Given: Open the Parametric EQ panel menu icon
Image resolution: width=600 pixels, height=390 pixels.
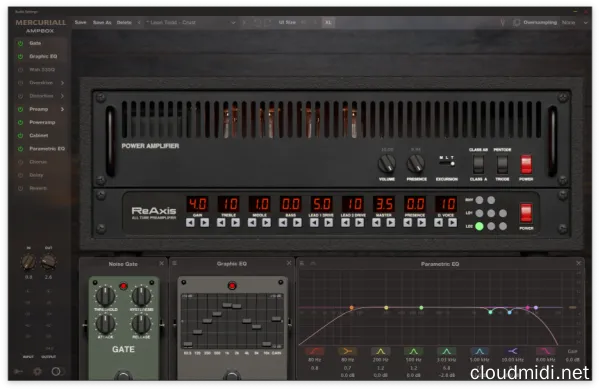Looking at the screenshot, I should coord(302,263).
